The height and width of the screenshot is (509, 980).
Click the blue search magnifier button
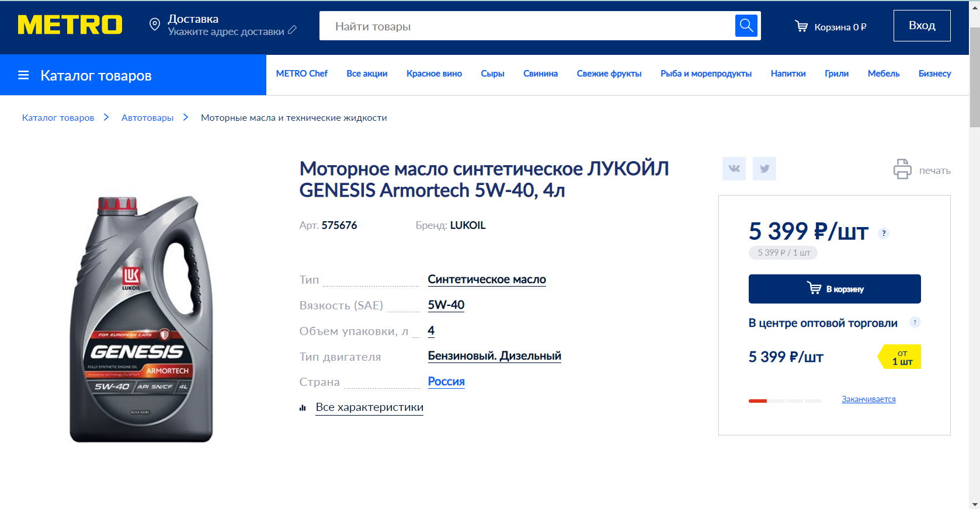point(746,25)
